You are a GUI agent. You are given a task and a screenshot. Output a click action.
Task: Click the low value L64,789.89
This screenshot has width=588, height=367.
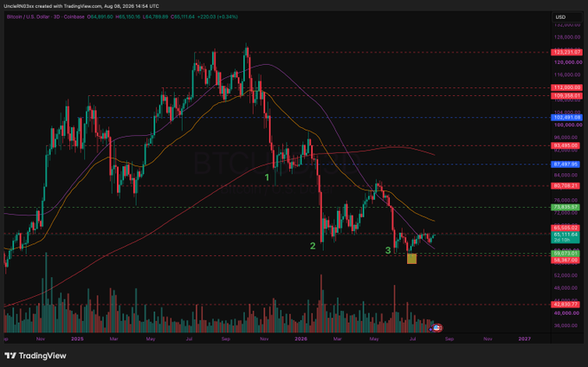click(x=155, y=16)
